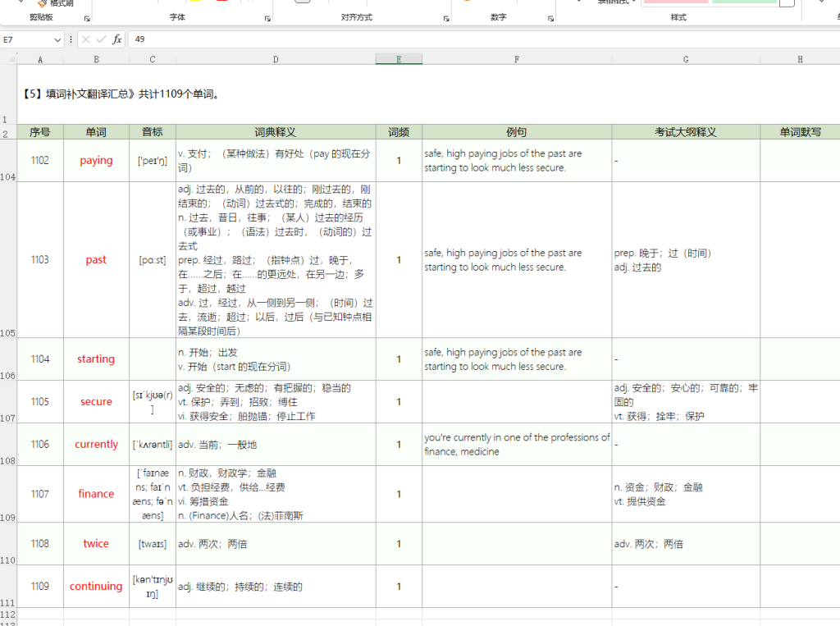Expand the Name Box dropdown arrow
This screenshot has height=626, width=840.
point(57,39)
